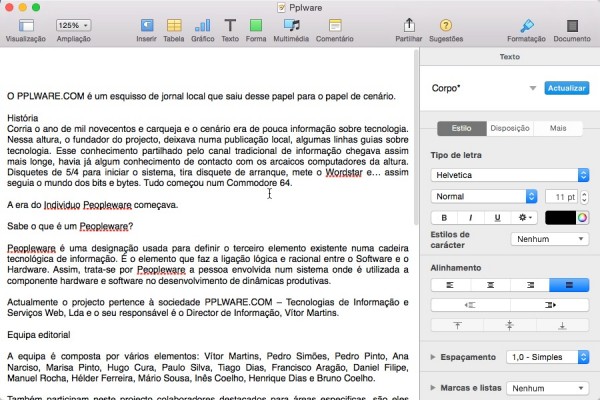Open advanced text options gear menu
This screenshot has width=600, height=400.
tap(524, 217)
